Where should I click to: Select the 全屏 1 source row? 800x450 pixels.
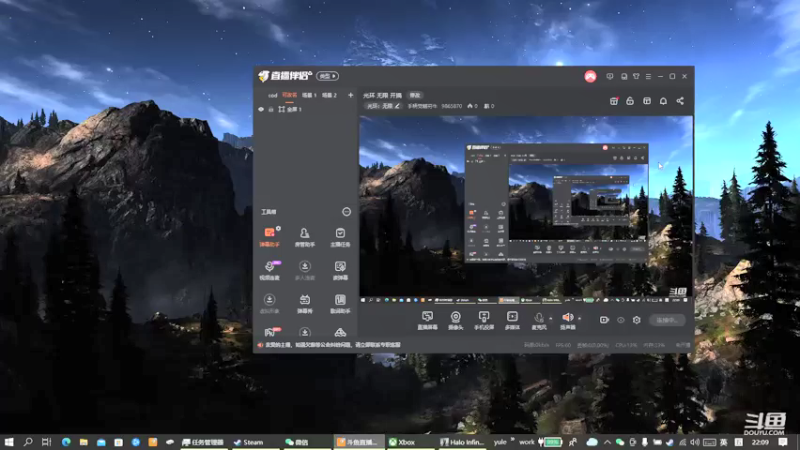tap(306, 109)
